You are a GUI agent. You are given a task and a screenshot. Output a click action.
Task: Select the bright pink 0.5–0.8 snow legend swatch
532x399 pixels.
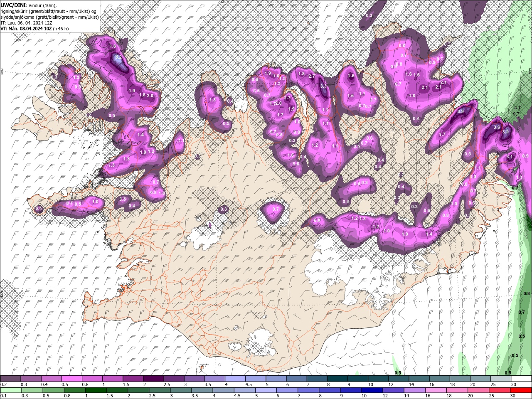71,379
